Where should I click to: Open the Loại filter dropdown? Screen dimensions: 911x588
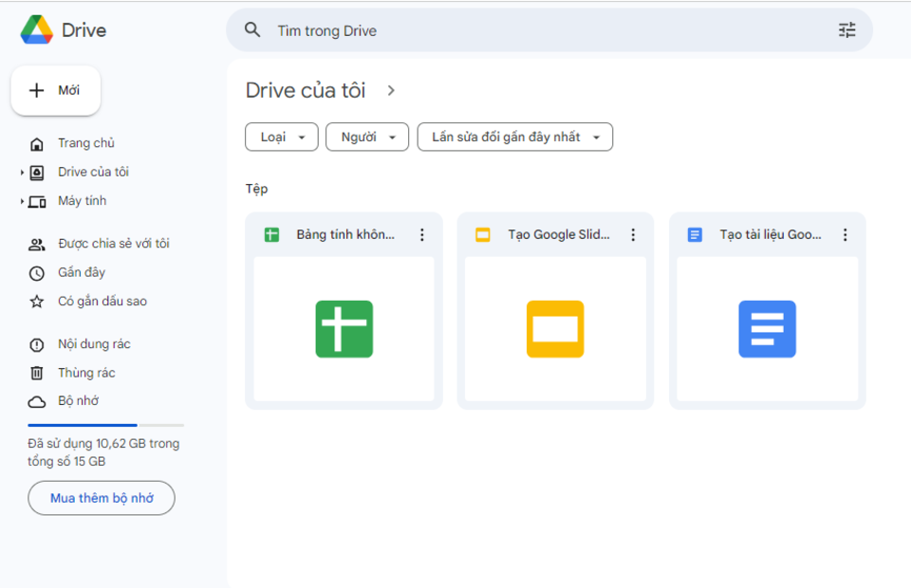point(282,138)
